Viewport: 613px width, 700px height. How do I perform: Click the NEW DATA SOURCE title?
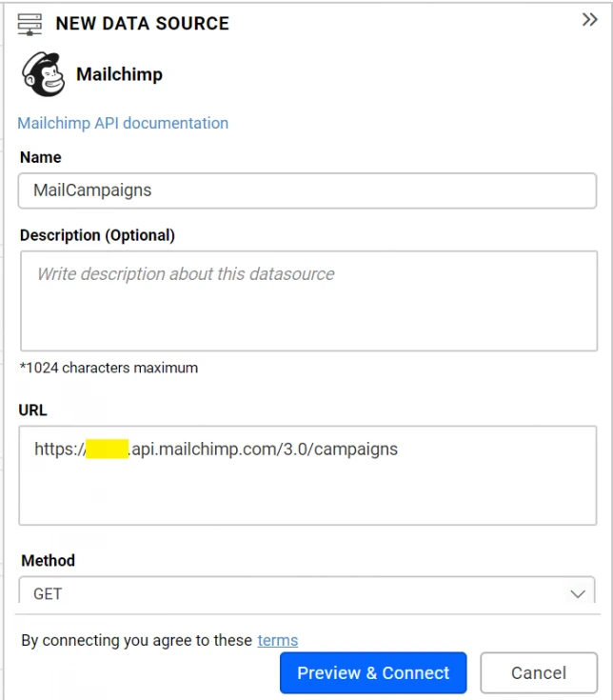click(142, 24)
